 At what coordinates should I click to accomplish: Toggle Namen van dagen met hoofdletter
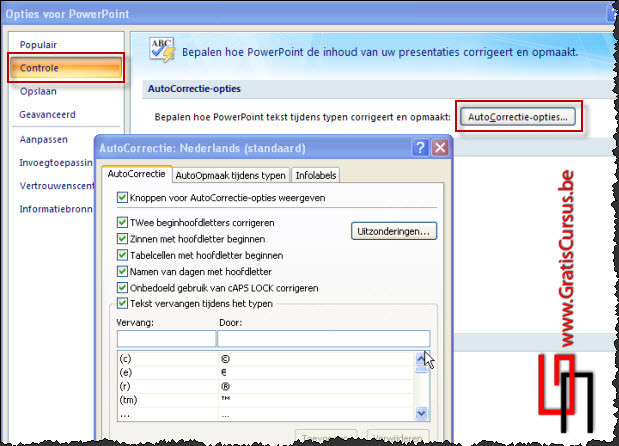[122, 272]
